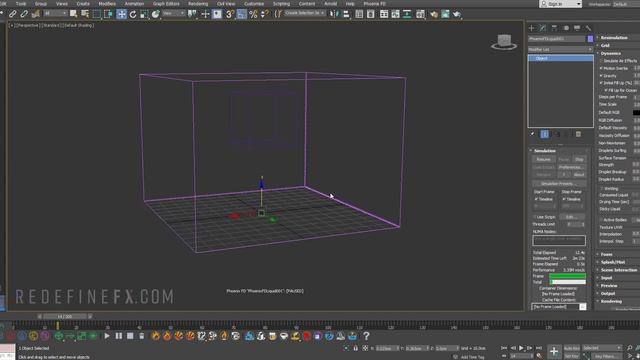This screenshot has height=360, width=640.
Task: Open the Utilities wrench panel tab
Action: [x=588, y=28]
